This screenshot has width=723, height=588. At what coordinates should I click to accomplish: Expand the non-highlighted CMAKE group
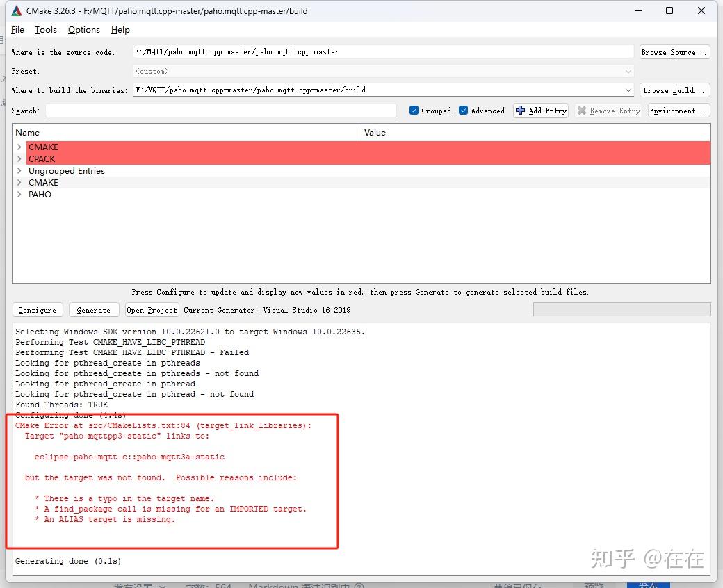point(19,183)
